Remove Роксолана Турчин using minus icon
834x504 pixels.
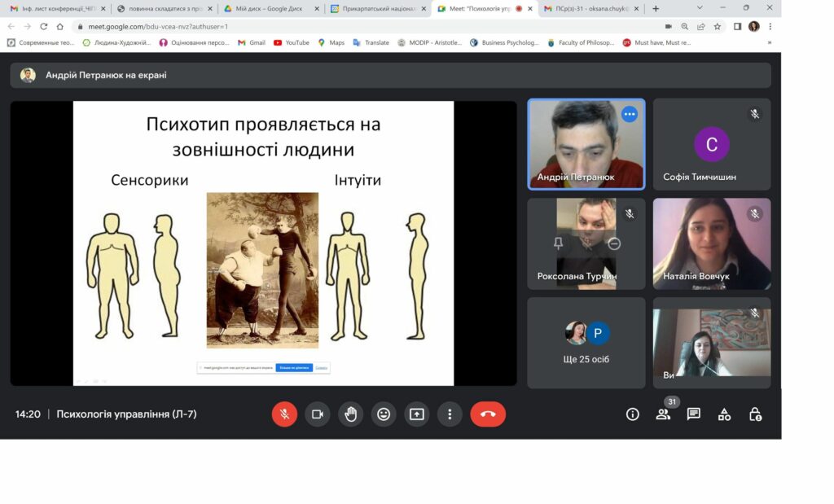(614, 243)
